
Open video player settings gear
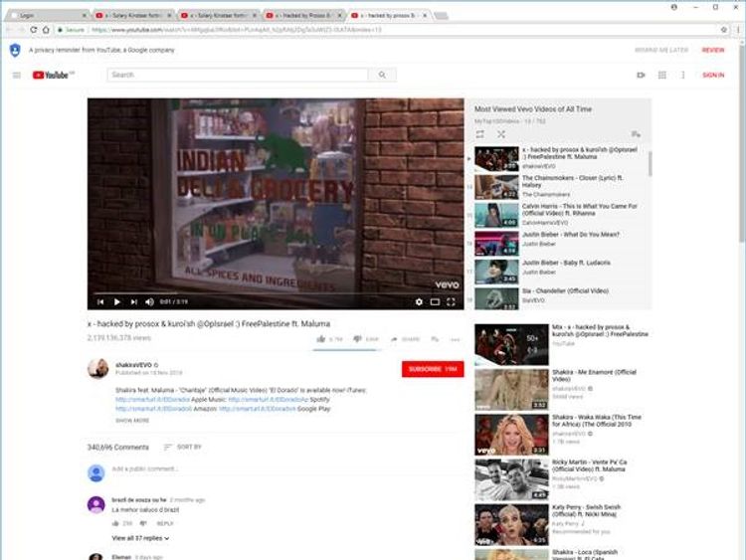point(419,301)
